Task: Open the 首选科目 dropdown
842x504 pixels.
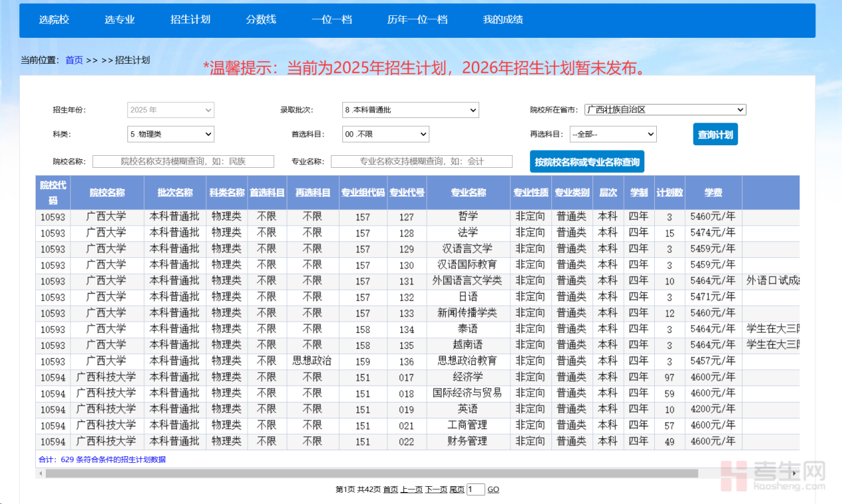Action: tap(386, 134)
